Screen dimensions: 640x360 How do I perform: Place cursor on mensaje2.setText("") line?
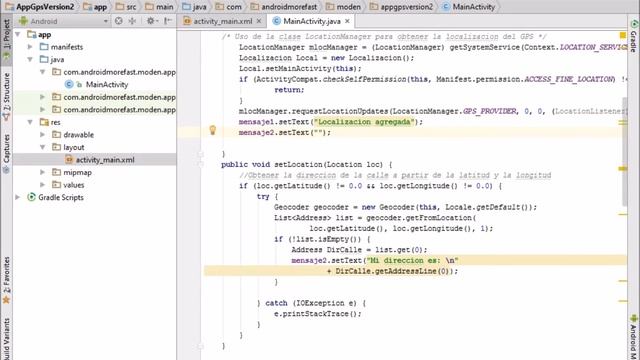point(284,133)
